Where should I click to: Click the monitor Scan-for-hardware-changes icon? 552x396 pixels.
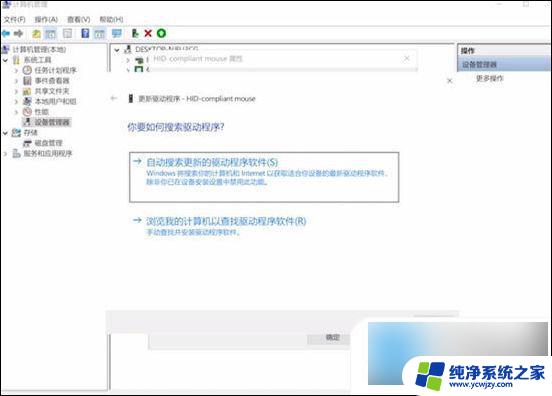click(x=116, y=33)
